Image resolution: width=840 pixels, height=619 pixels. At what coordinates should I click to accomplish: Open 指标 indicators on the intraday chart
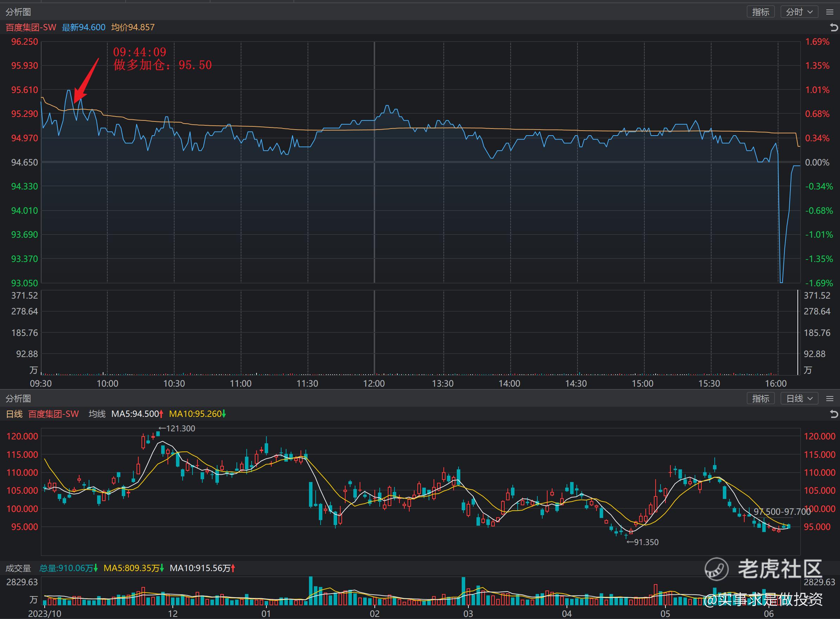click(x=760, y=12)
